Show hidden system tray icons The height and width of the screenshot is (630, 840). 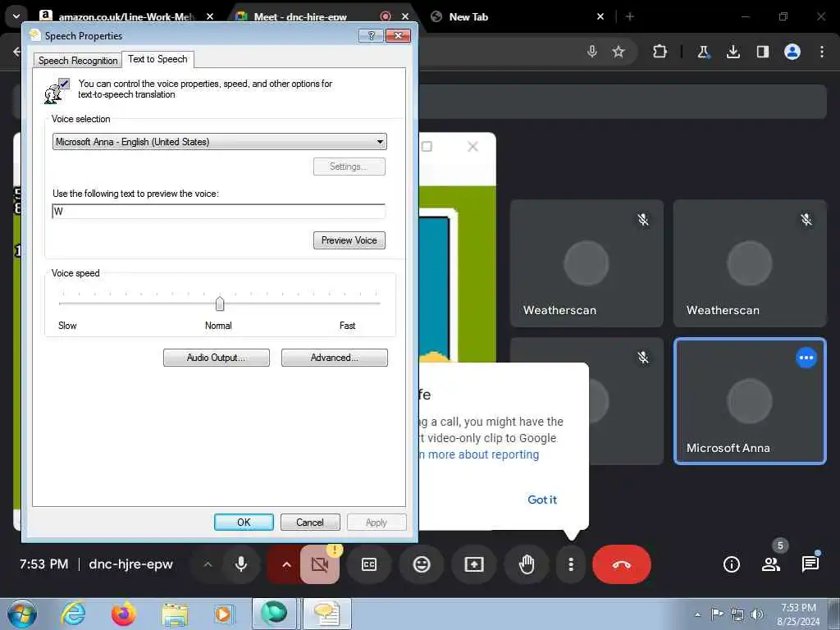click(x=697, y=614)
